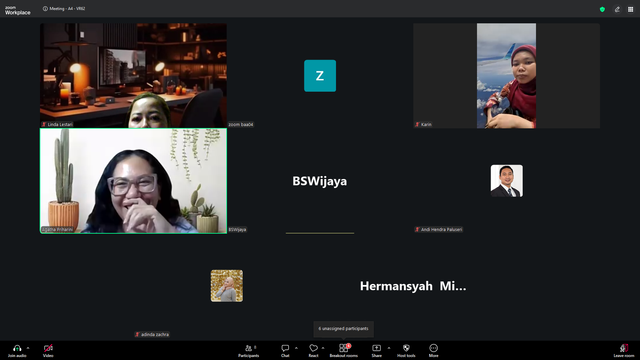Expand the audio options arrow
The image size is (640, 360).
28,348
